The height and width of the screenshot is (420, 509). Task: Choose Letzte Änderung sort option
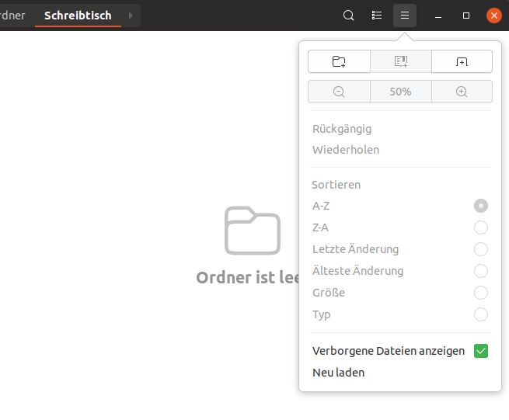481,249
